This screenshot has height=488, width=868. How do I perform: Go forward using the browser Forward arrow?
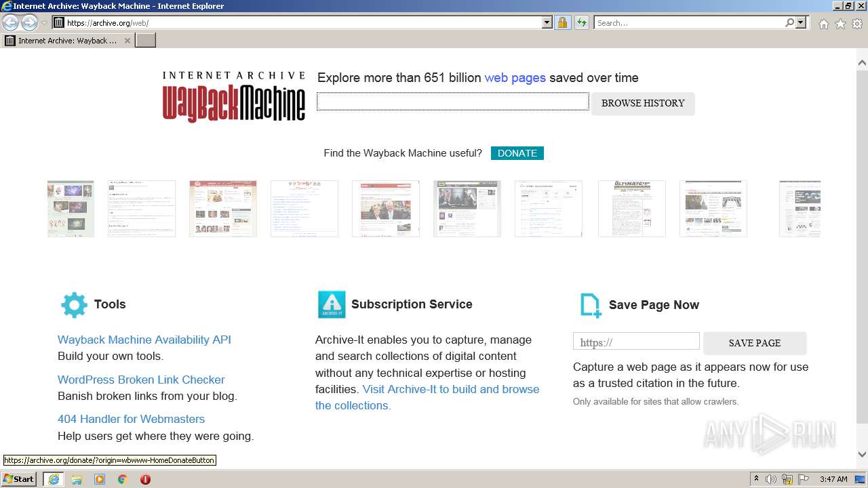pos(29,22)
